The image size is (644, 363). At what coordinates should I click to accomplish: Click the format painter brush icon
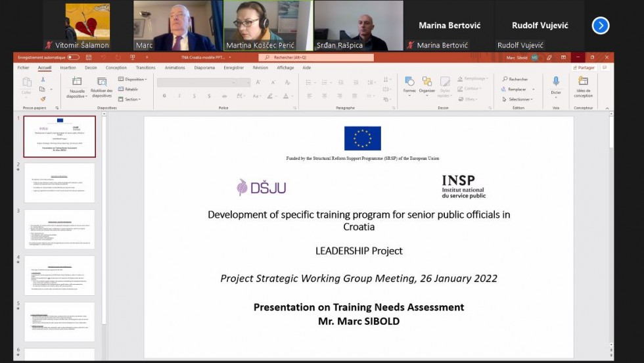coord(43,99)
